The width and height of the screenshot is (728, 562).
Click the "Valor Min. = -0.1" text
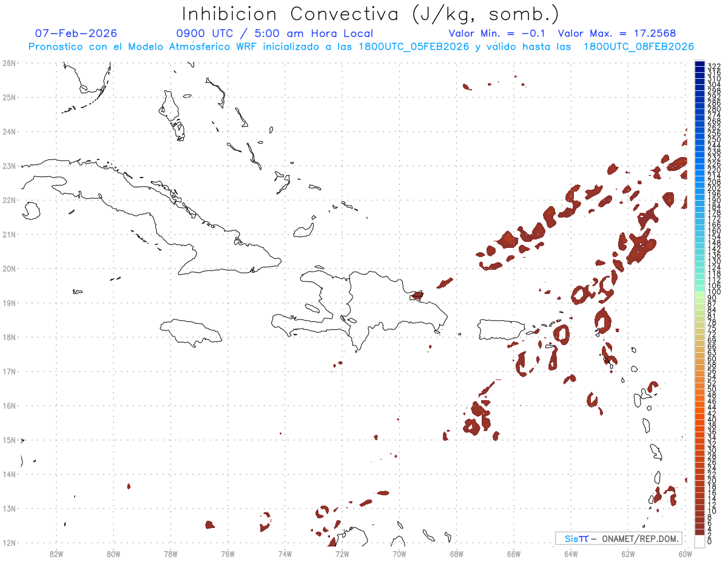pos(497,33)
